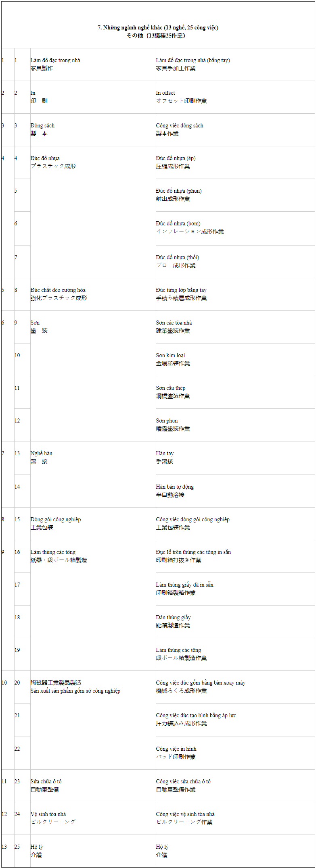Viewport: 316px width, 868px height.
Task: Click 'Đúc đồ nhựa (phun)' job entry
Action: click(x=179, y=191)
